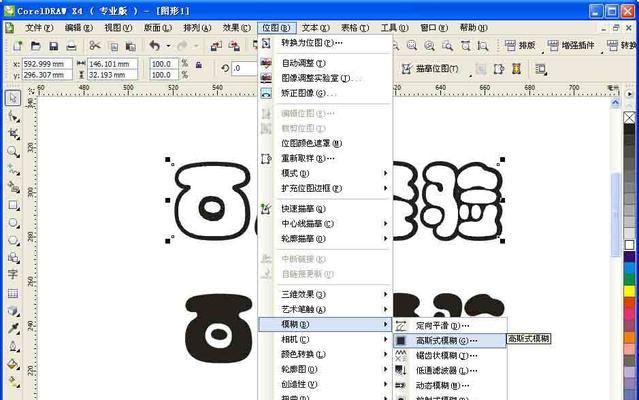Select the Crop tool
The image size is (639, 400).
[13, 134]
